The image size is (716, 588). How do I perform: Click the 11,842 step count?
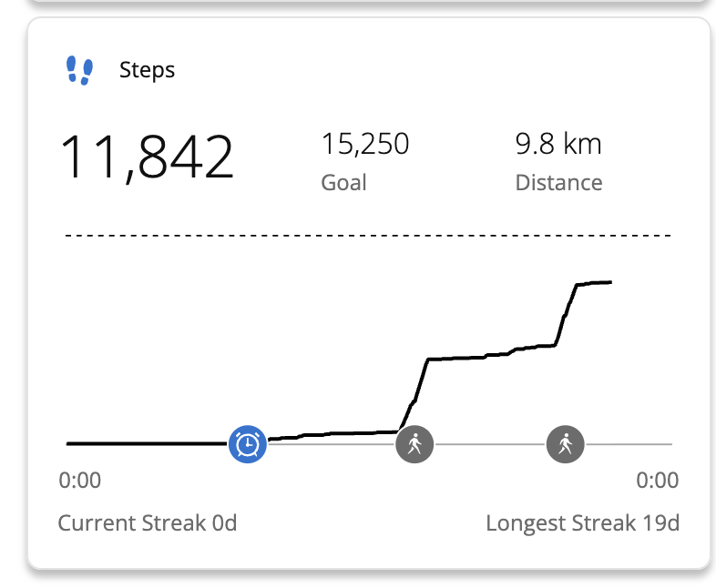tap(147, 157)
